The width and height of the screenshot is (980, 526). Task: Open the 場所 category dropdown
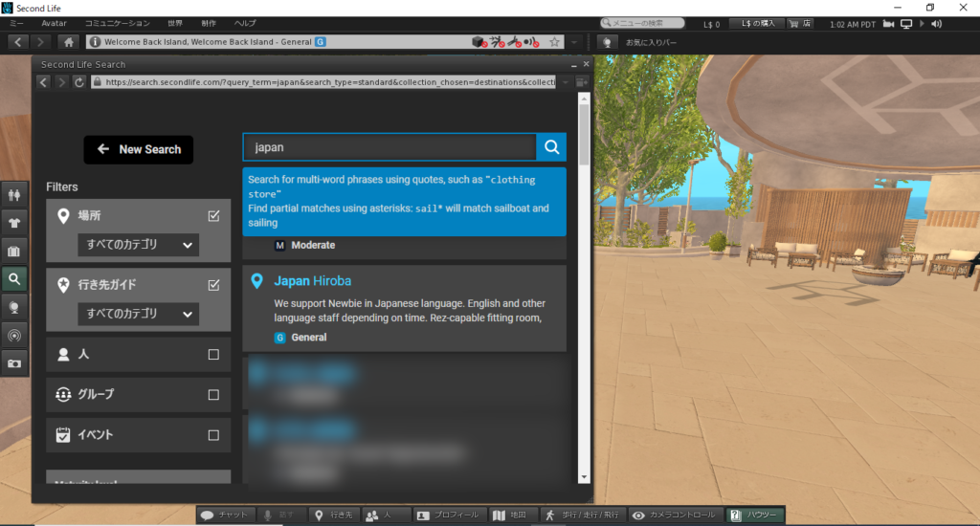point(138,245)
